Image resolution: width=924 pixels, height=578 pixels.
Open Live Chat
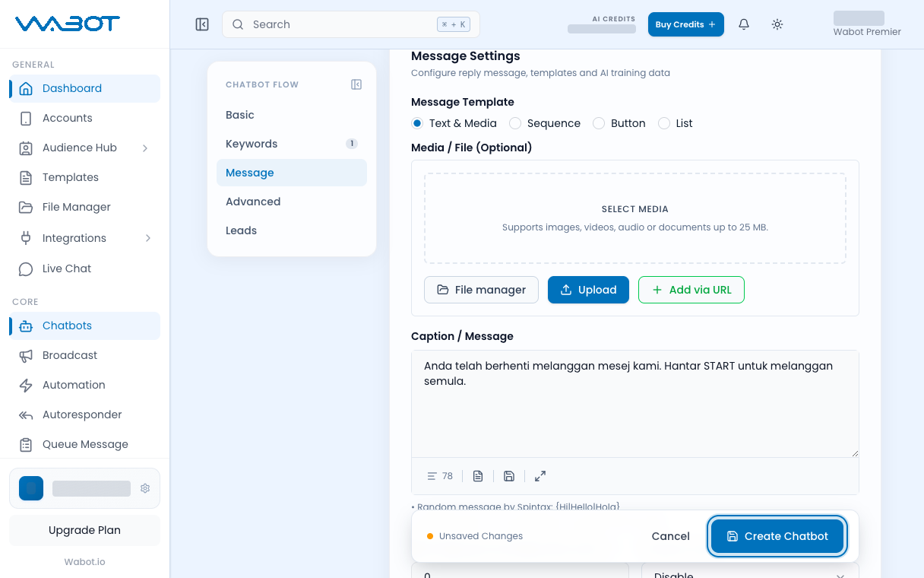click(x=84, y=268)
